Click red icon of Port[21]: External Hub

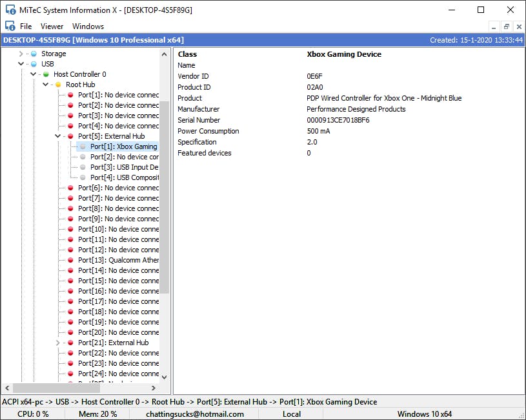click(x=70, y=343)
